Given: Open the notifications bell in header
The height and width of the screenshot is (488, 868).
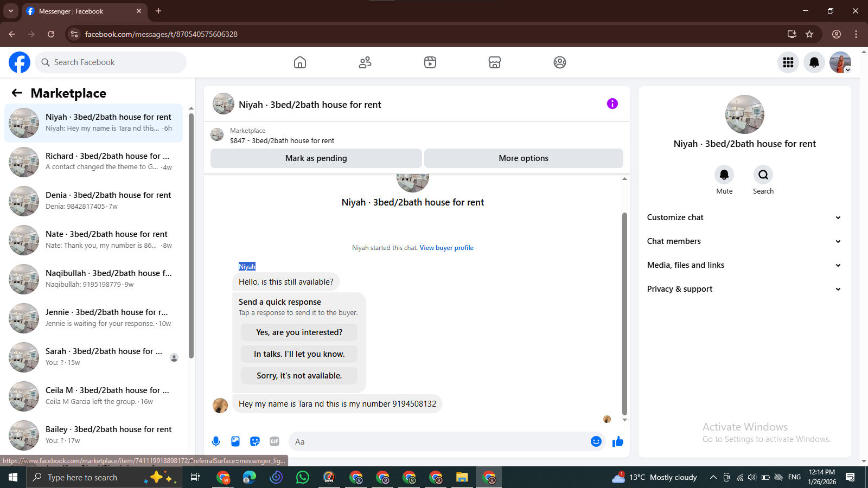Looking at the screenshot, I should tap(814, 62).
